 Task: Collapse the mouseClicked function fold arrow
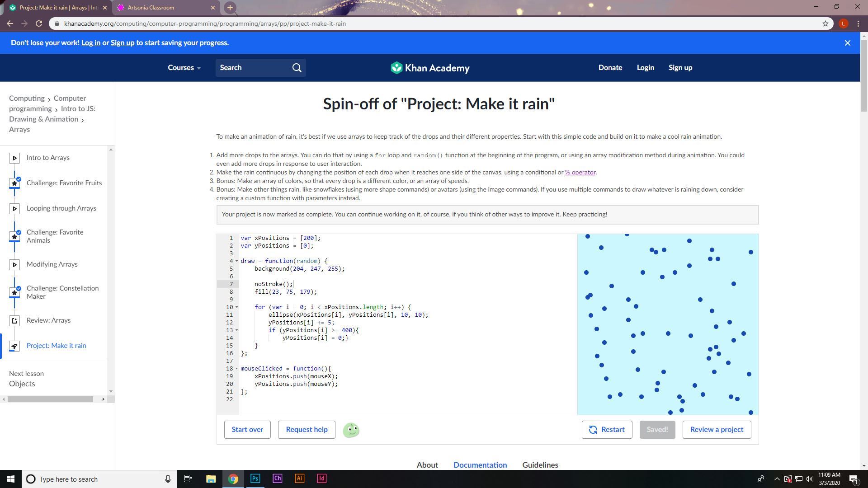click(236, 369)
